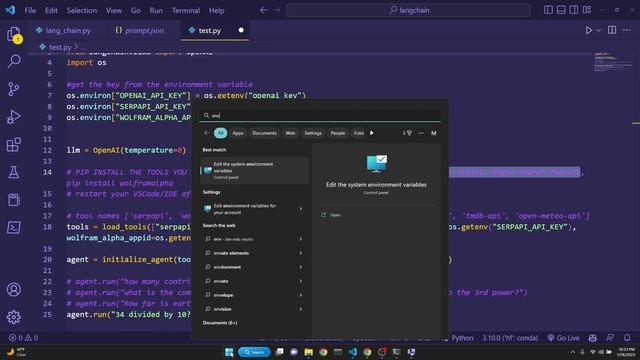Viewport: 640px width, 360px height.
Task: Open the Source Control view
Action: point(13,89)
